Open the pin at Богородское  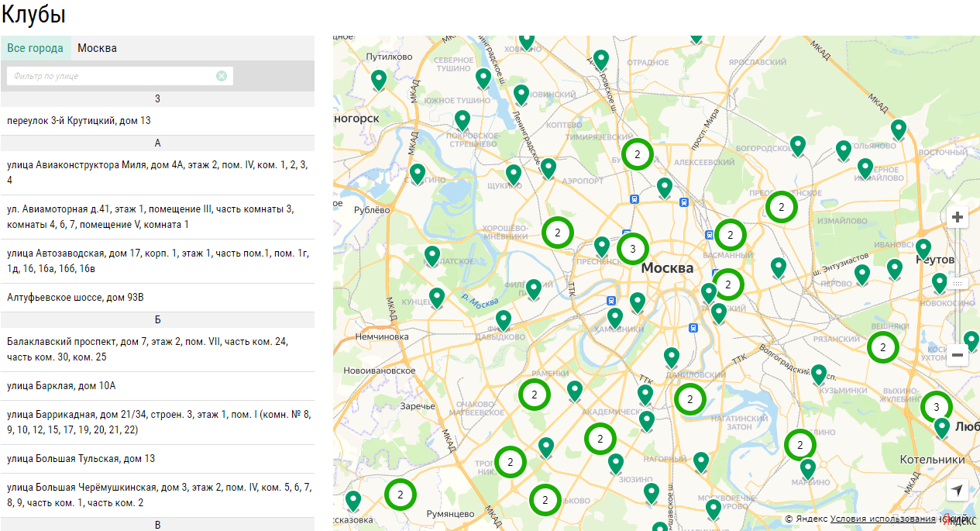[798, 147]
